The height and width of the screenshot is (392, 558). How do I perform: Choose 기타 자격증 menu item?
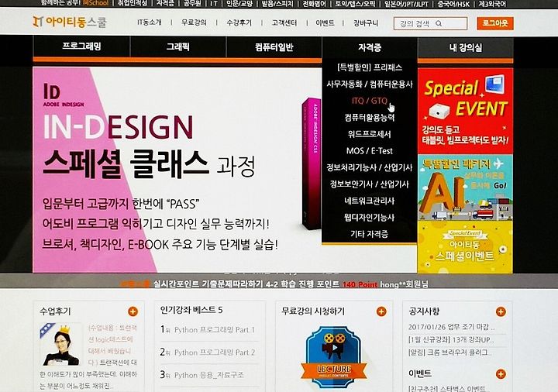[x=370, y=234]
